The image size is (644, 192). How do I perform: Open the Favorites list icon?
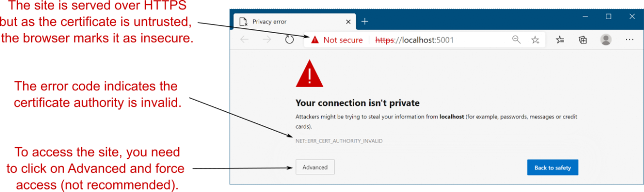pos(560,40)
